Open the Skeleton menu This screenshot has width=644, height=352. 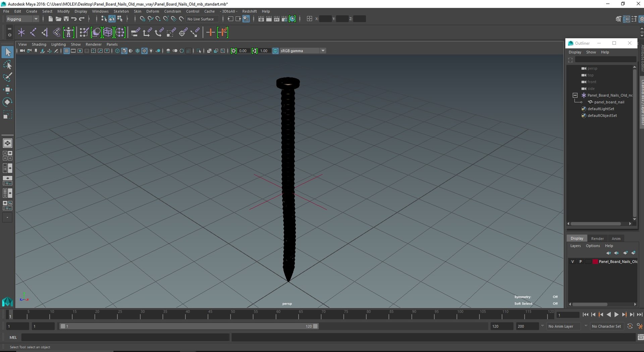121,11
